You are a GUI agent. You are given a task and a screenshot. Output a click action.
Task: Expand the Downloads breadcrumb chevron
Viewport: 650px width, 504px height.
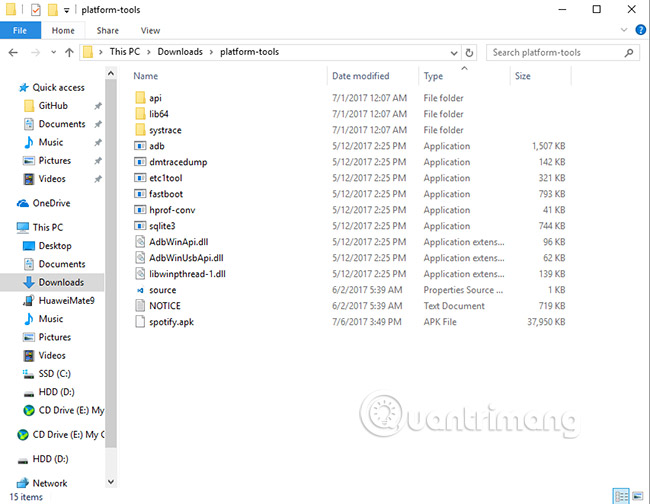pos(211,52)
